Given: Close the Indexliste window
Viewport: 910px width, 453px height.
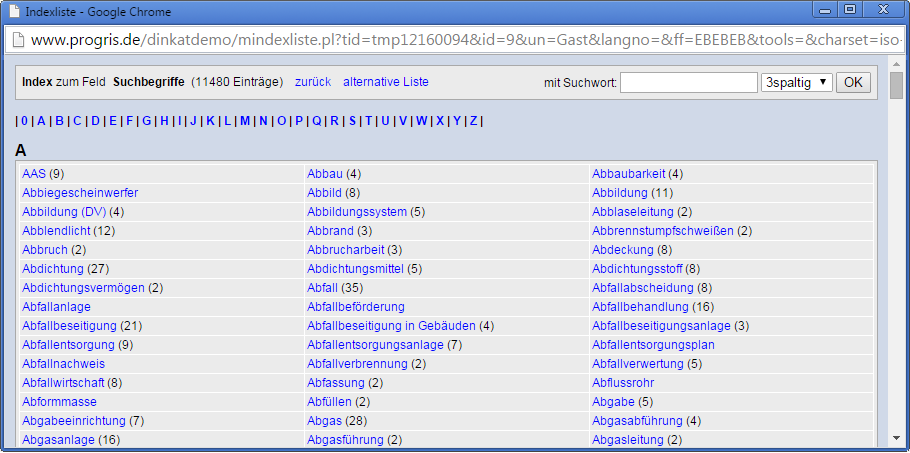Looking at the screenshot, I should (883, 10).
